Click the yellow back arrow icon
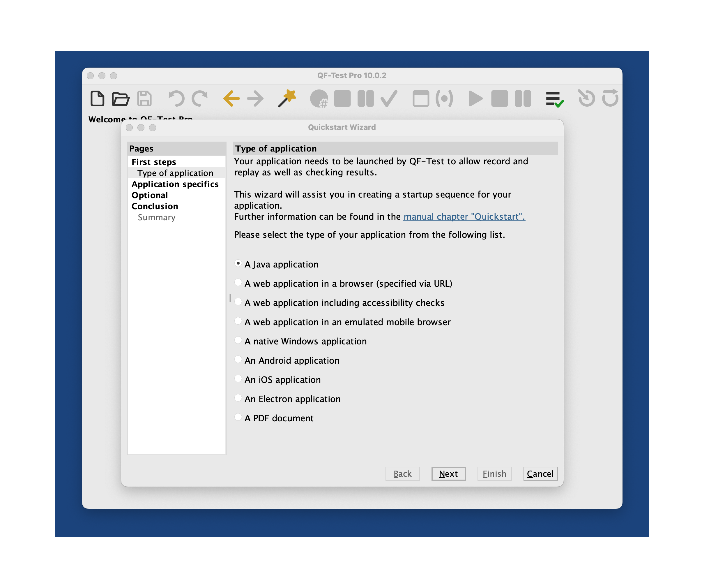The width and height of the screenshot is (702, 588). click(x=231, y=99)
